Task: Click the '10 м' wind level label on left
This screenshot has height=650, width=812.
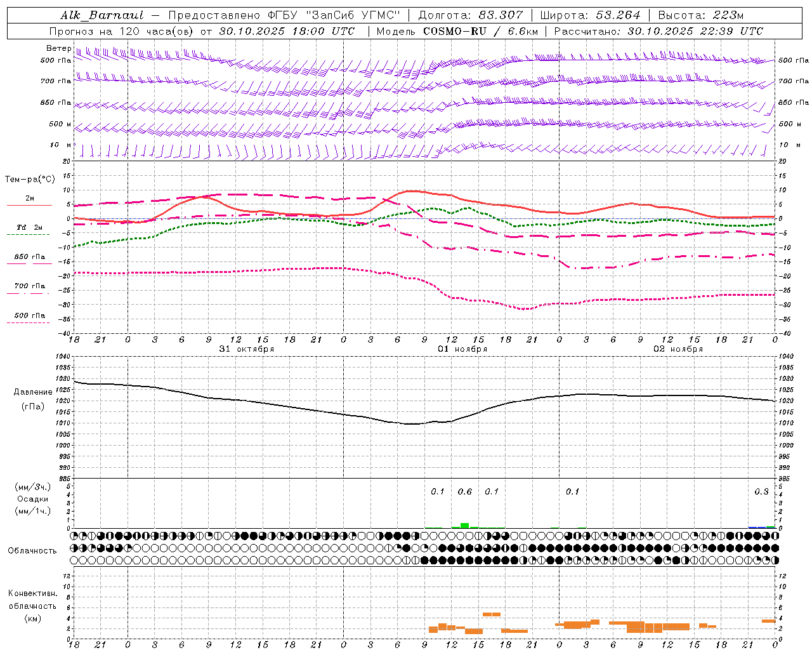Action: 61,145
